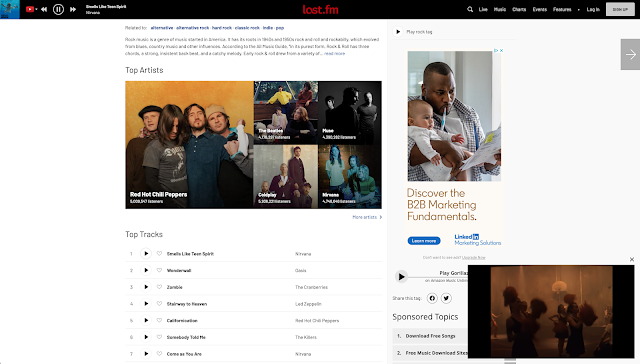This screenshot has width=640, height=364.
Task: Open the search magnifier icon
Action: click(x=470, y=9)
